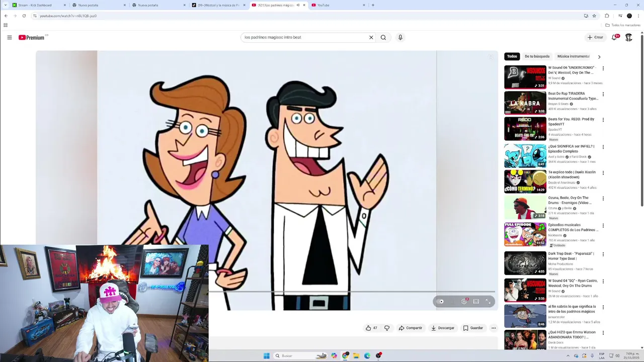
Task: Select the Todos filter chip
Action: pyautogui.click(x=512, y=56)
